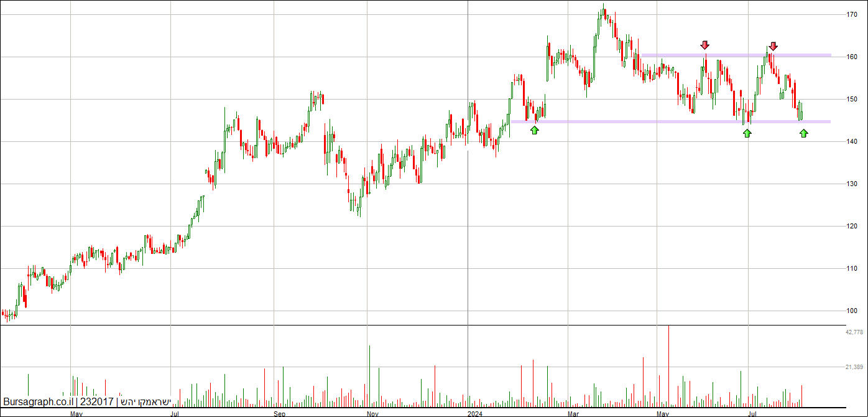Click the Mar month label on time axis
Image resolution: width=868 pixels, height=417 pixels.
573,413
